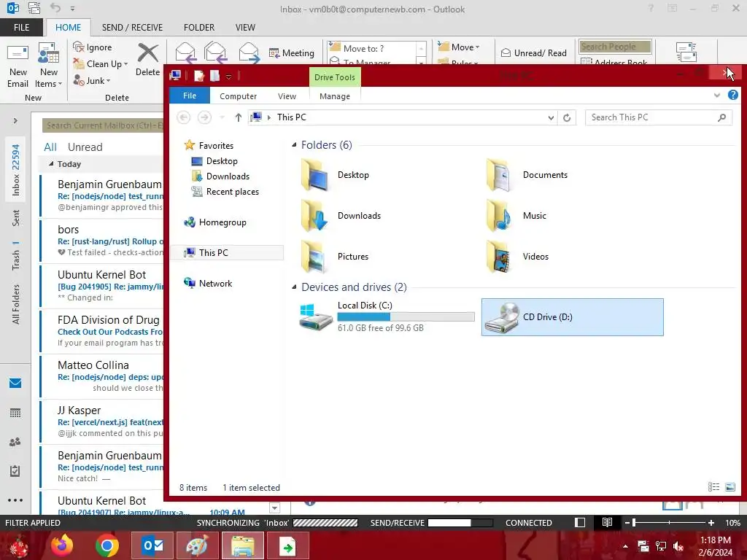Viewport: 747px width, 560px height.
Task: Expand the Explorer ribbon chevron
Action: (717, 96)
